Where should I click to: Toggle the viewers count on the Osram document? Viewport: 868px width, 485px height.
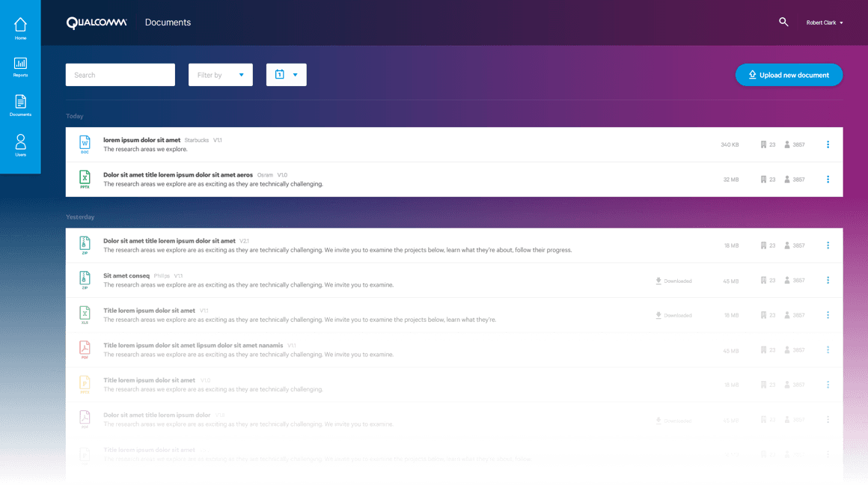(793, 179)
